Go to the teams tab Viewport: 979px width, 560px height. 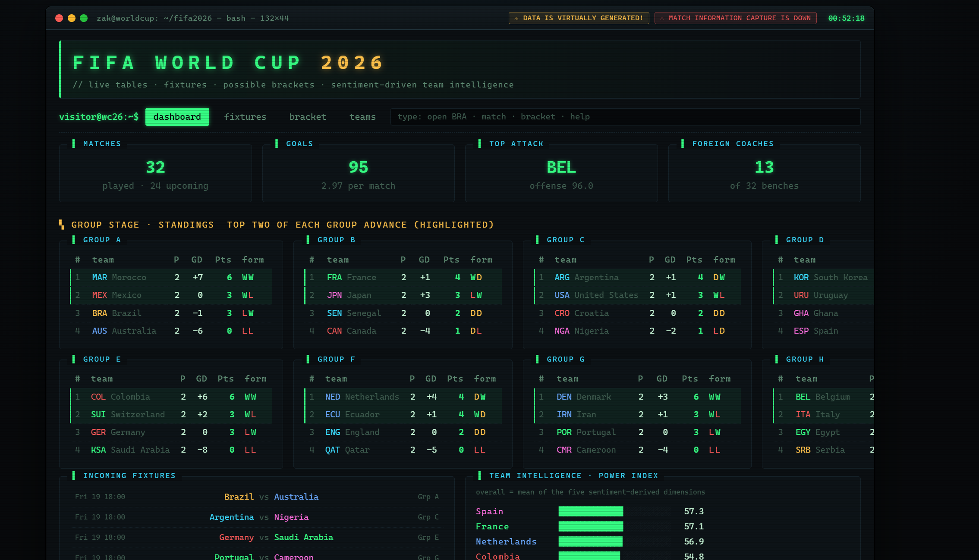pyautogui.click(x=362, y=117)
